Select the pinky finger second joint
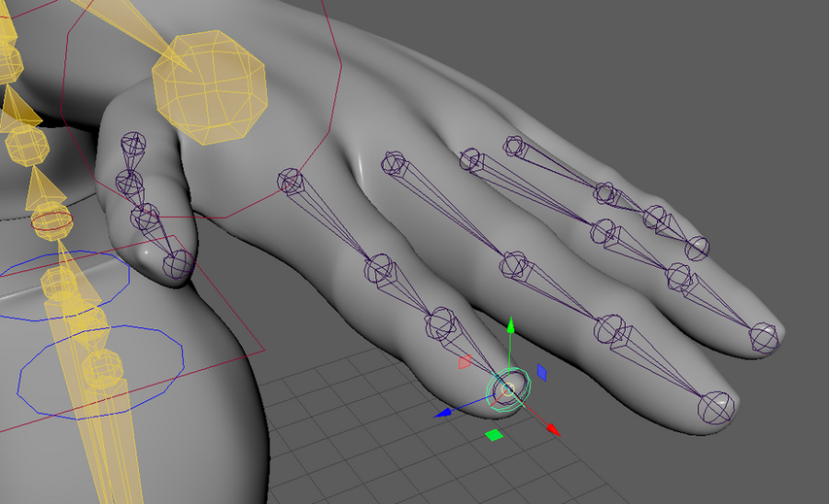Screen dimensions: 829x504 604,193
